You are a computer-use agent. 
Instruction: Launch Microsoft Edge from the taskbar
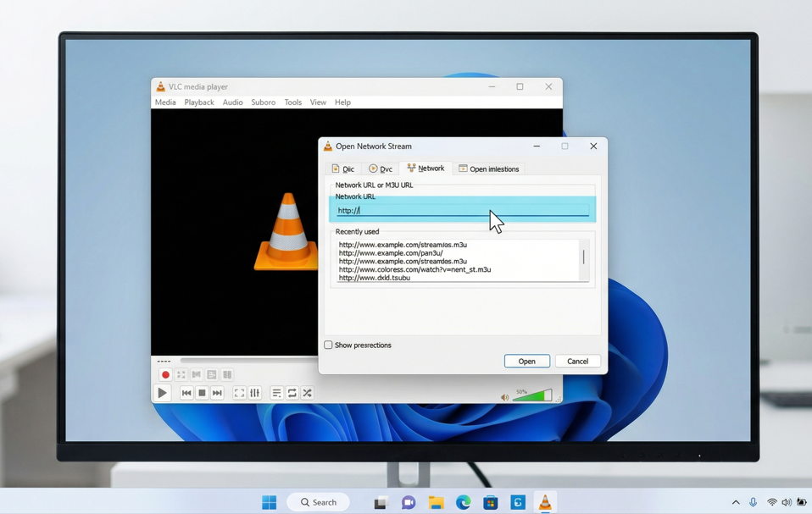(464, 502)
